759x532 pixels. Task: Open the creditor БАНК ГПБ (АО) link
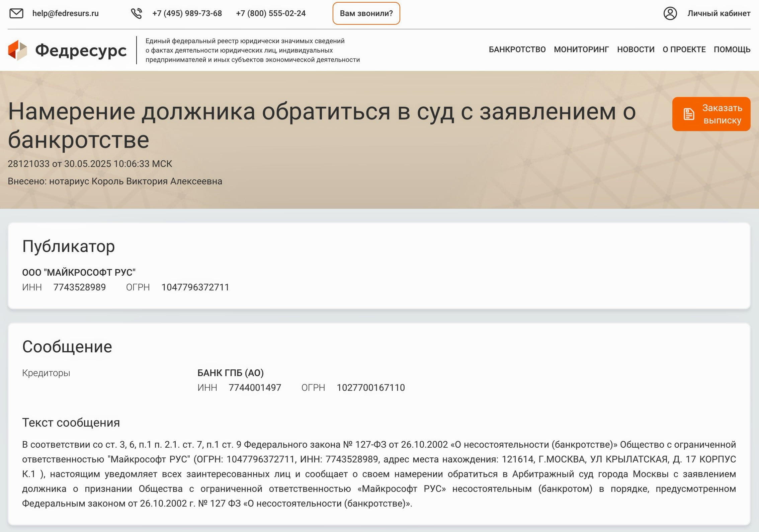point(231,373)
